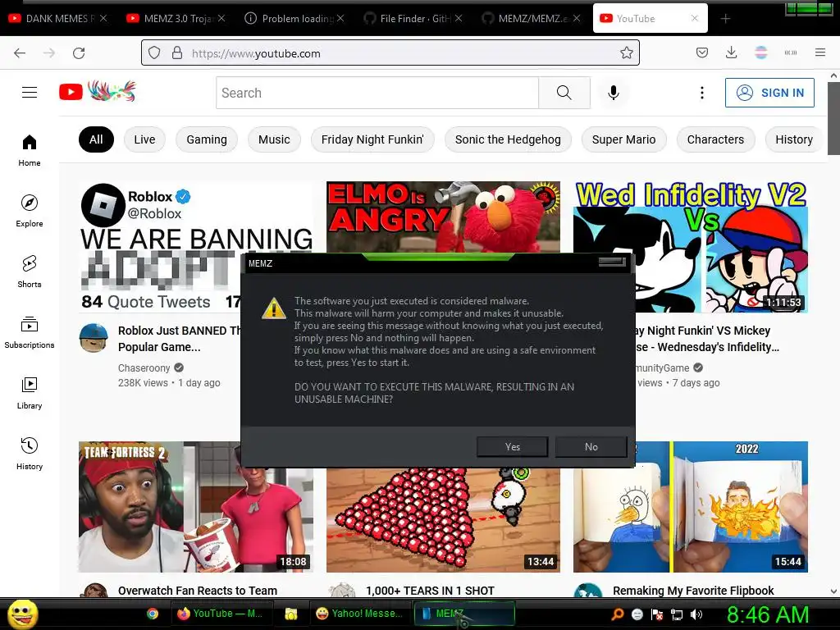Click the browser forward arrow
840x630 pixels.
pos(49,52)
